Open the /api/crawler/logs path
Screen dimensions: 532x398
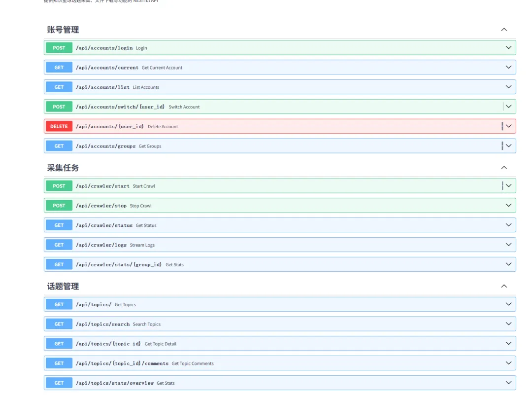click(101, 245)
